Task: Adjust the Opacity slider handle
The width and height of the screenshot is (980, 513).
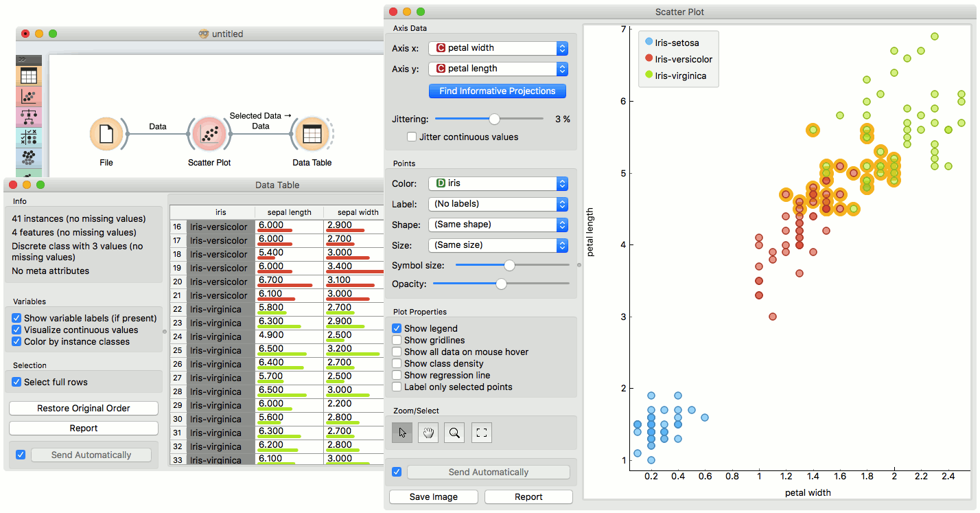Action: pyautogui.click(x=501, y=284)
